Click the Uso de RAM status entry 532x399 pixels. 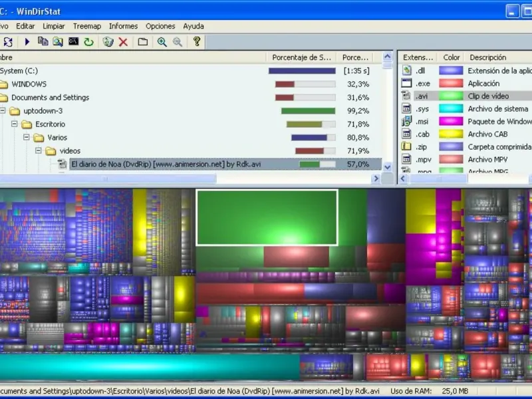(430, 391)
